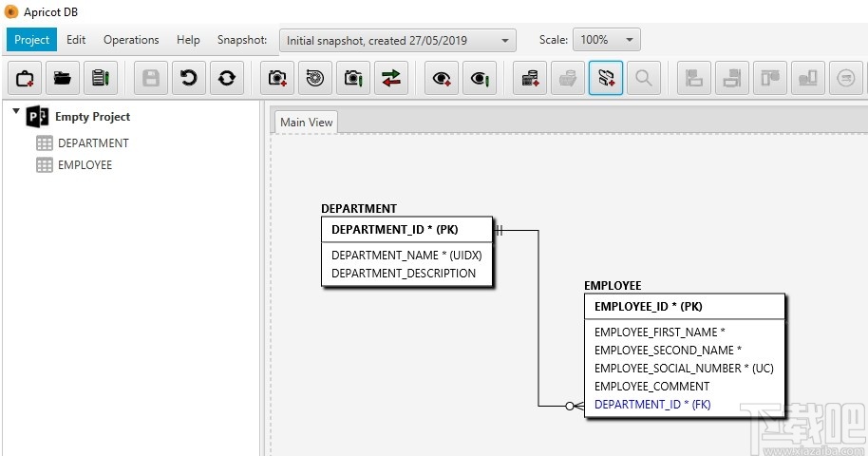Align selected entities bottom icon

pos(807,78)
